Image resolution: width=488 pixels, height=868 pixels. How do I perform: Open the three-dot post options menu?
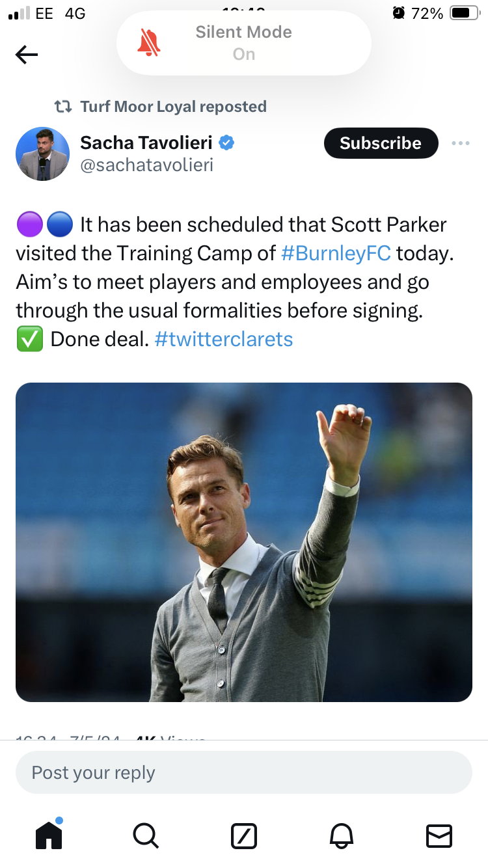460,143
